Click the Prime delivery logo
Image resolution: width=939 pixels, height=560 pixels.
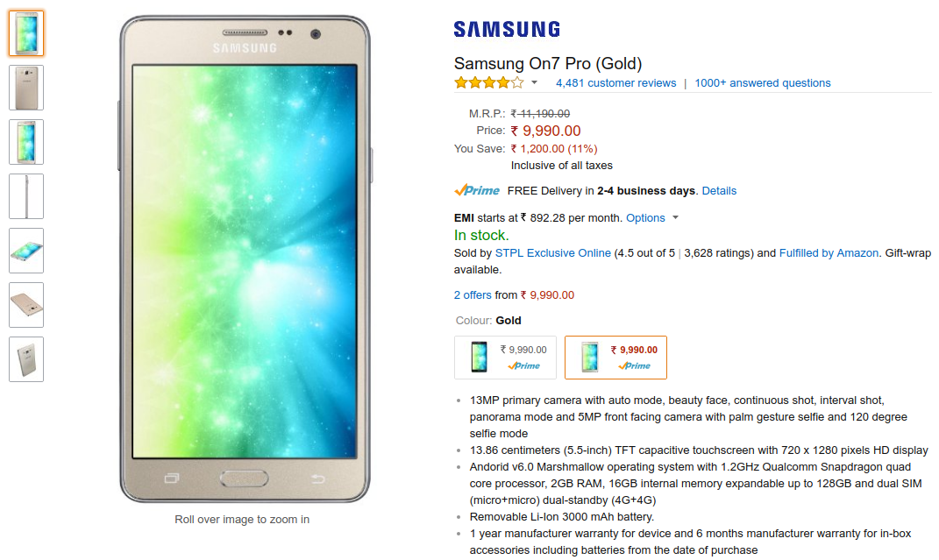point(477,190)
